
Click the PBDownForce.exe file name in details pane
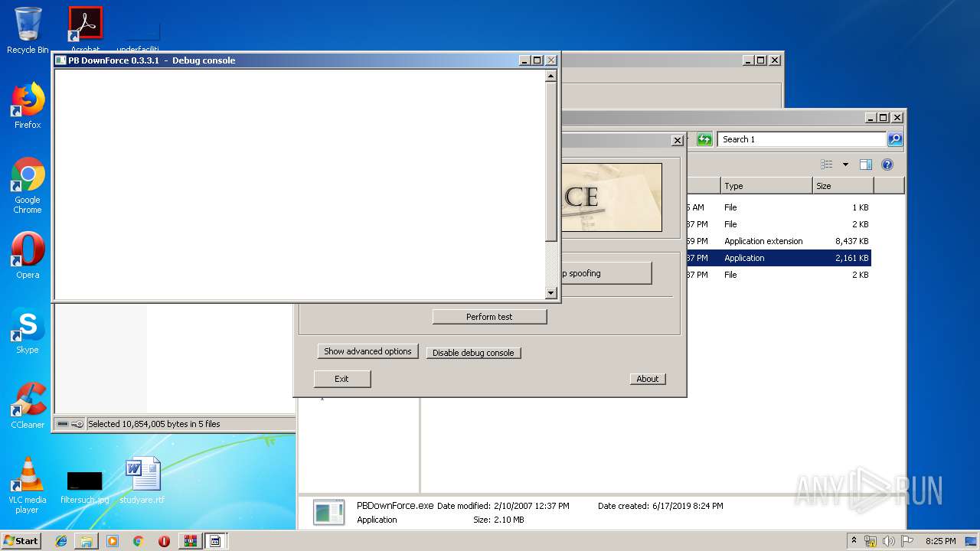point(395,506)
